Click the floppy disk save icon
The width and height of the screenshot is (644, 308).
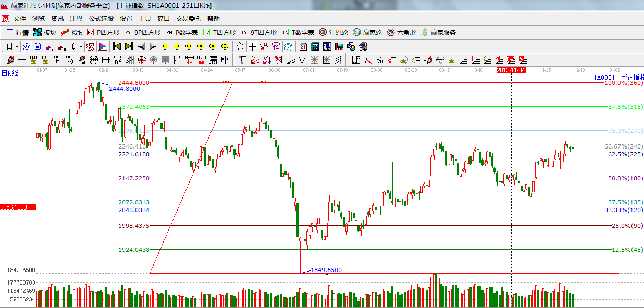[340, 46]
